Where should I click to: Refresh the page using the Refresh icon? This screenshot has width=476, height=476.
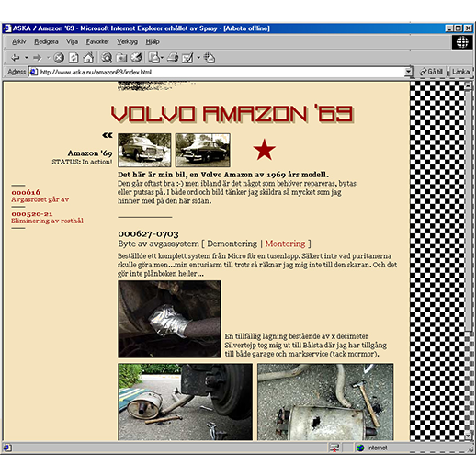click(74, 58)
